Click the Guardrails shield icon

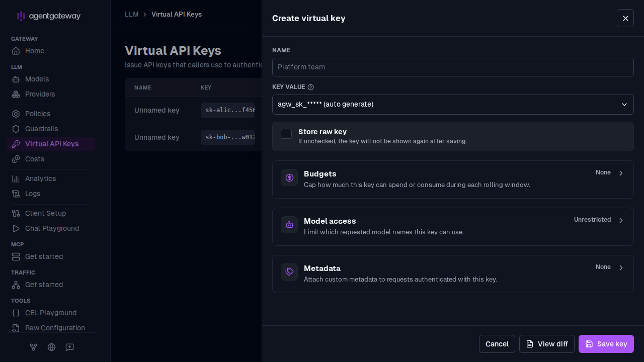pos(16,129)
